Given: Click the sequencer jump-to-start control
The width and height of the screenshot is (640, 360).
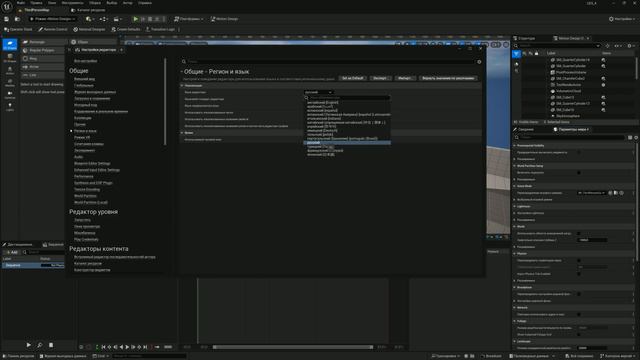Looking at the screenshot, I should pos(103,347).
